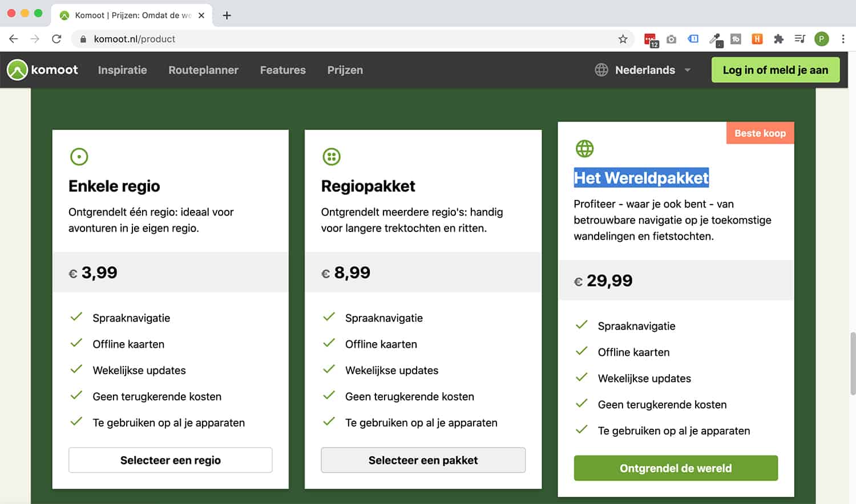Screen dimensions: 856x504
Task: Click Offline kaarten checkmark in Regiopakket
Action: [x=329, y=343]
